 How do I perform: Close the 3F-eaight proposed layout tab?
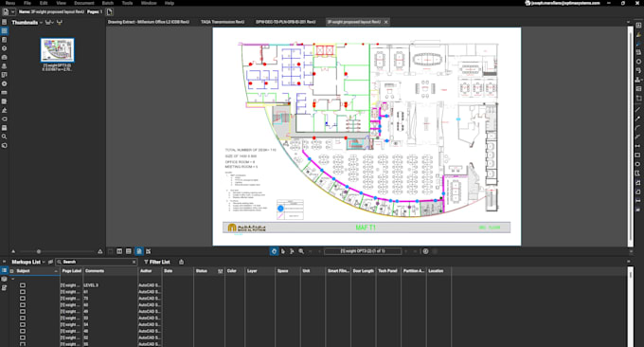coord(385,22)
